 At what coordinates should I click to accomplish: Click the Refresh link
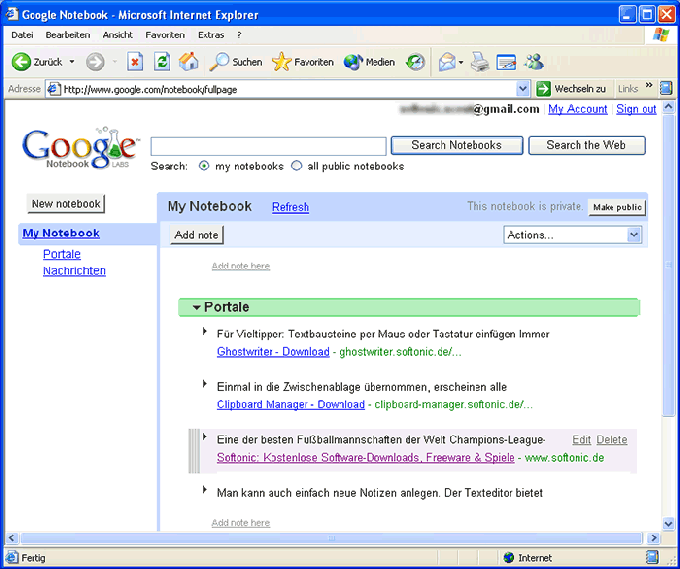pyautogui.click(x=291, y=207)
